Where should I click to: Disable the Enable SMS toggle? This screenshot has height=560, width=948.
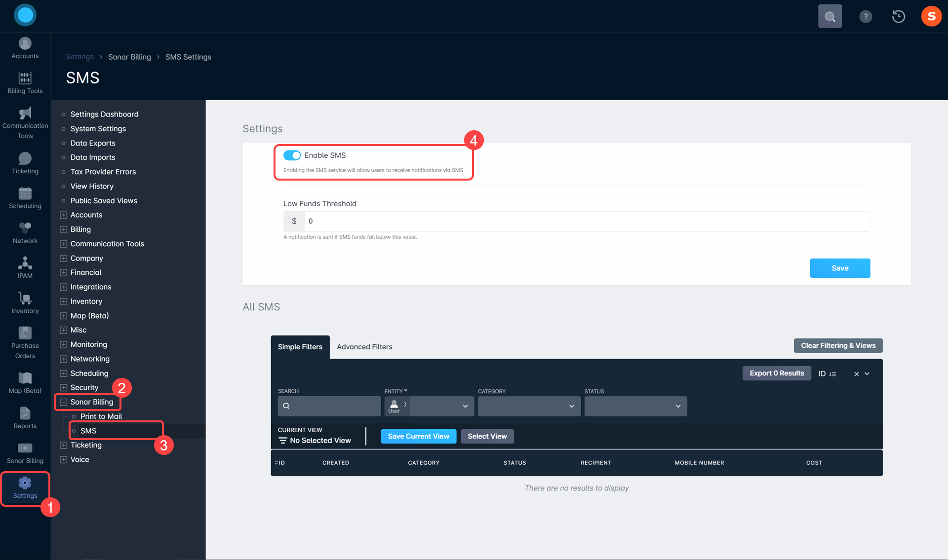(292, 155)
